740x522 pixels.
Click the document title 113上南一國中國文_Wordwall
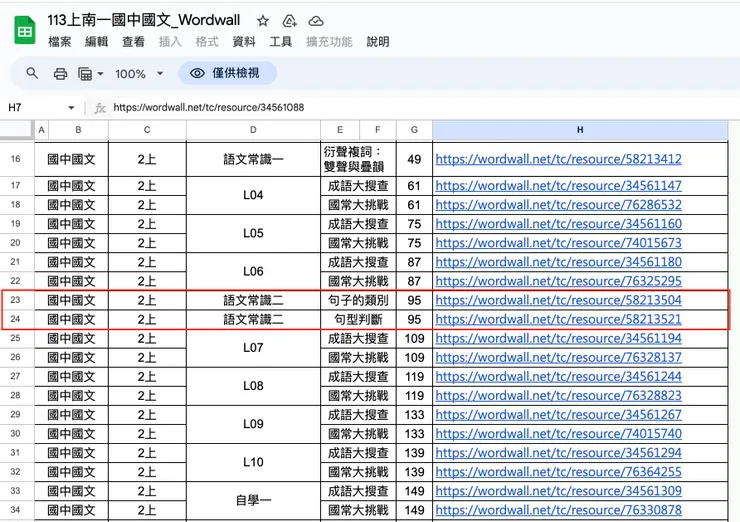pos(143,20)
